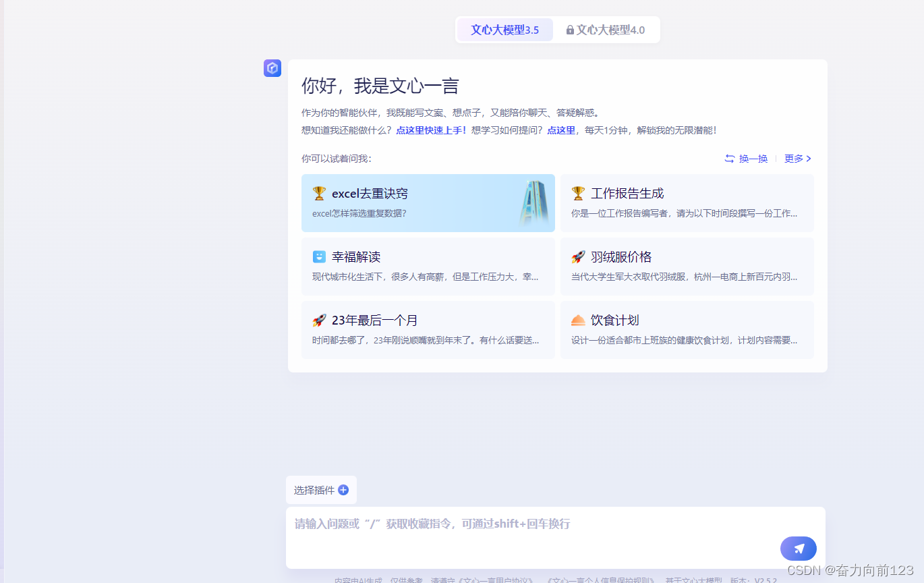The height and width of the screenshot is (583, 924).
Task: Open the 选择插件 plugin selector
Action: (321, 490)
